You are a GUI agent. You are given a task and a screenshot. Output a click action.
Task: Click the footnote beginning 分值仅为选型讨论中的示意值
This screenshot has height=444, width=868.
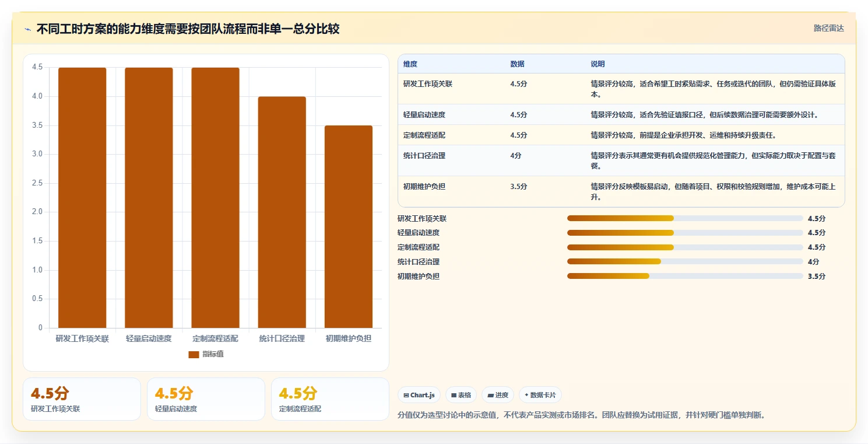point(581,415)
